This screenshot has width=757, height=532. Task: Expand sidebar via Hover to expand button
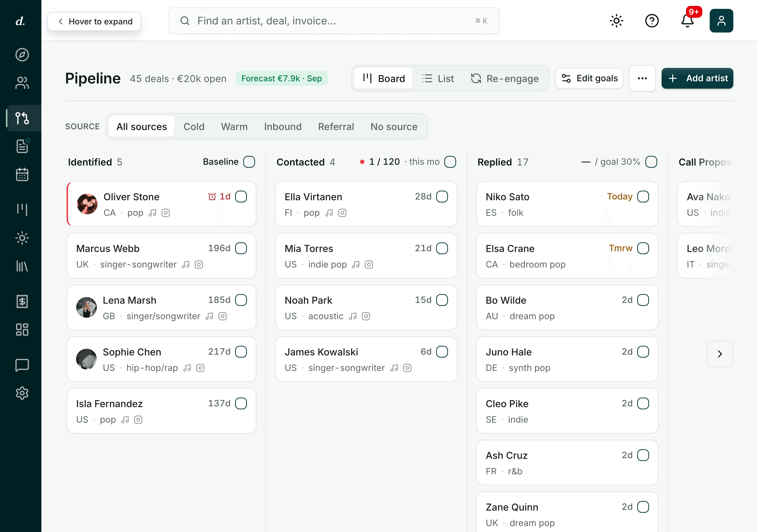pyautogui.click(x=94, y=21)
